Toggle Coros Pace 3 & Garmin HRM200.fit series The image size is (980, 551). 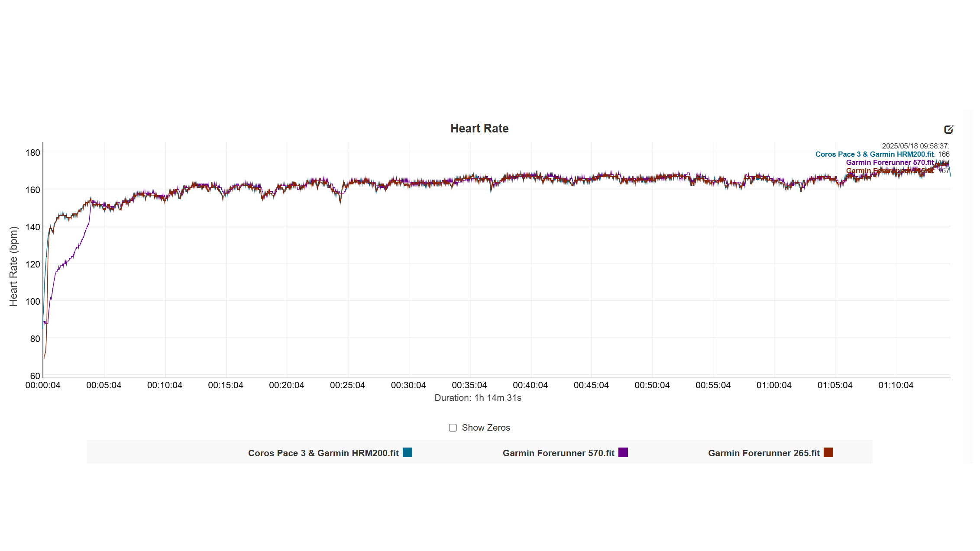pos(323,453)
